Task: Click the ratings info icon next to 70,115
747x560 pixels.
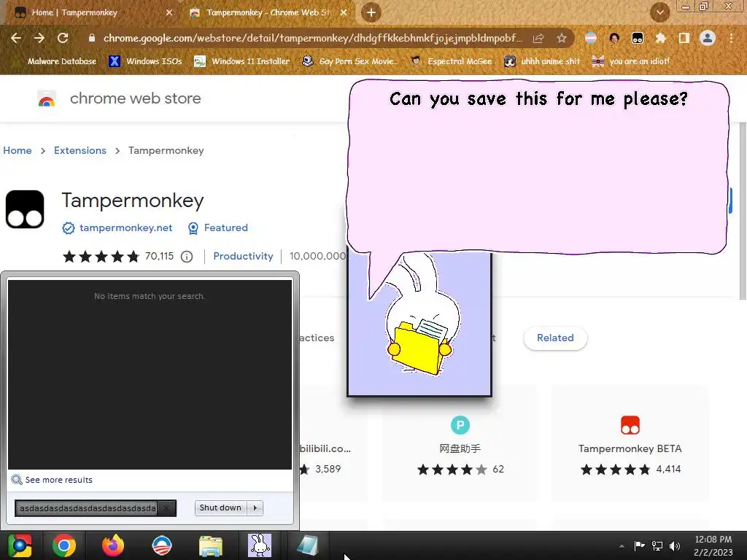Action: (187, 257)
